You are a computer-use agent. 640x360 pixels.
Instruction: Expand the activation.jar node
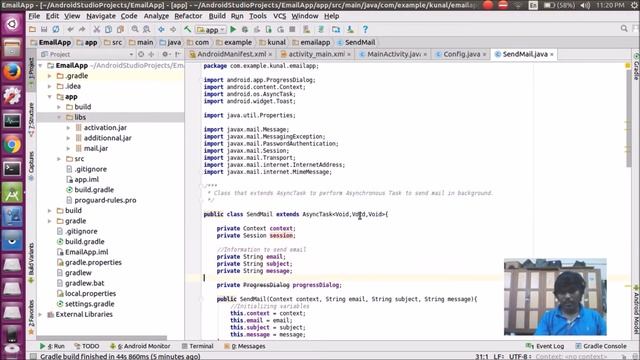[x=69, y=128]
